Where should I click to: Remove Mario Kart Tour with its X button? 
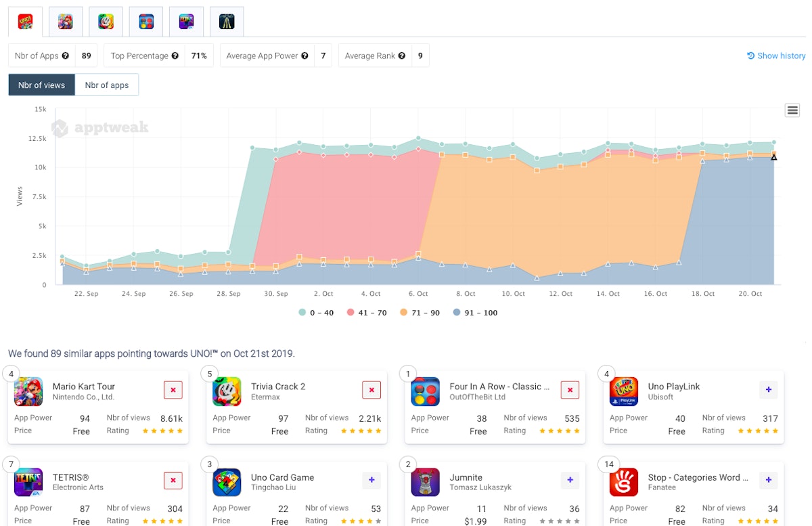pos(173,390)
